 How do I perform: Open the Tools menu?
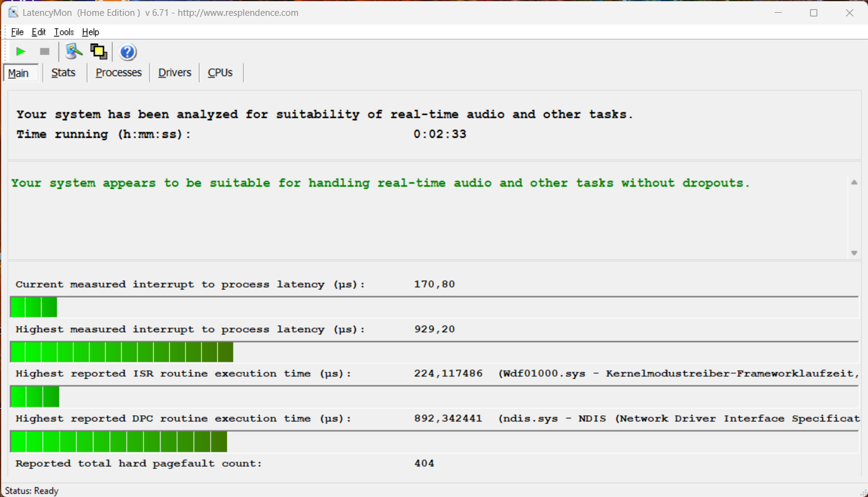63,32
